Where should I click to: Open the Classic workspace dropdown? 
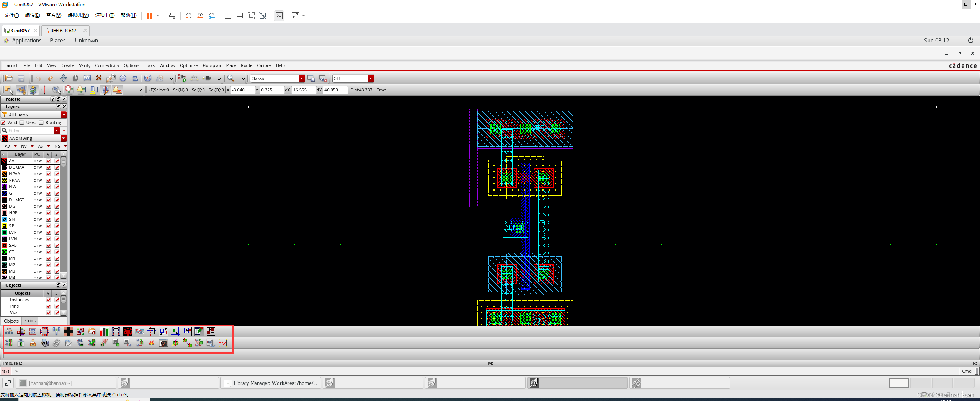coord(302,78)
